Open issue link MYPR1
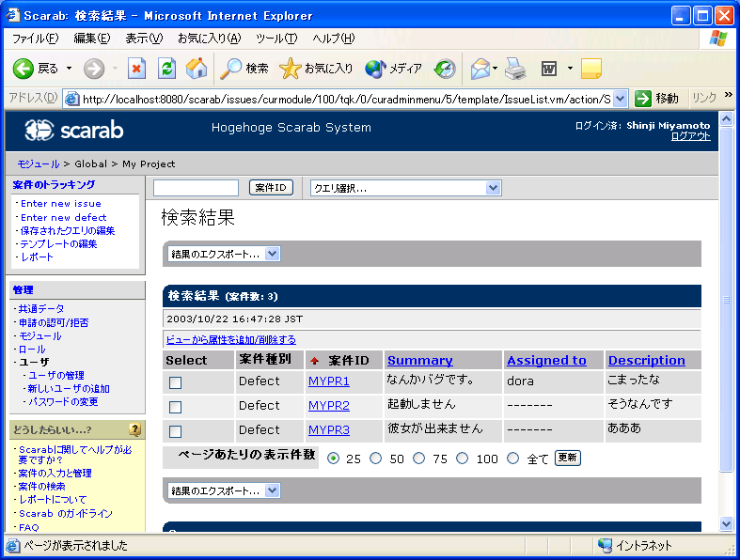Viewport: 740px width, 560px height. [329, 381]
